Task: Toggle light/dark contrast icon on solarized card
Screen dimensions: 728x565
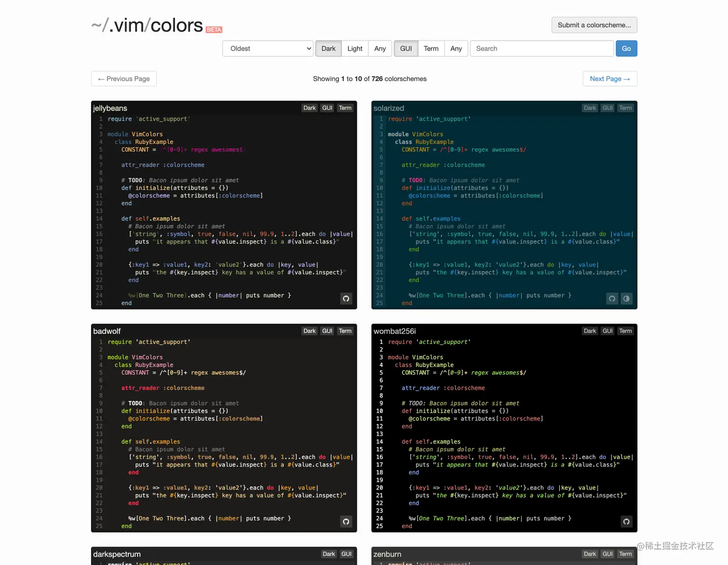Action: coord(626,299)
